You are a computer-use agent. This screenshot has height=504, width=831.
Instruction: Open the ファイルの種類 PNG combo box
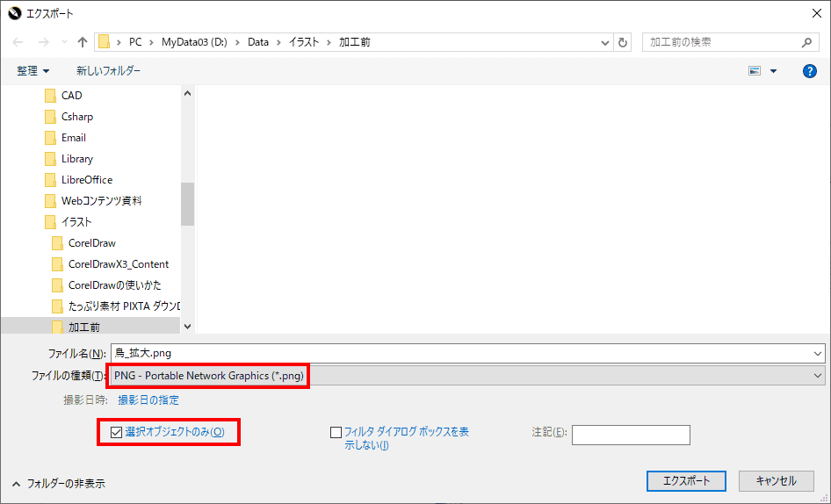pos(467,376)
